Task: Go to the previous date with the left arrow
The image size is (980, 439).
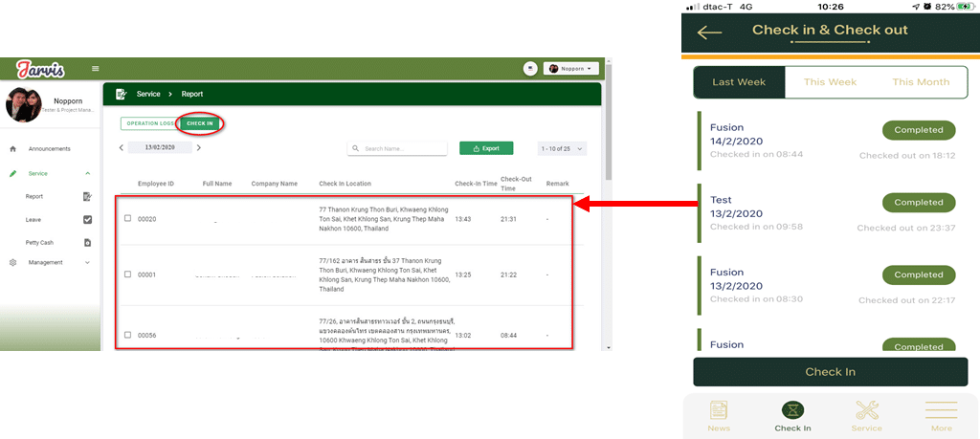Action: click(122, 147)
